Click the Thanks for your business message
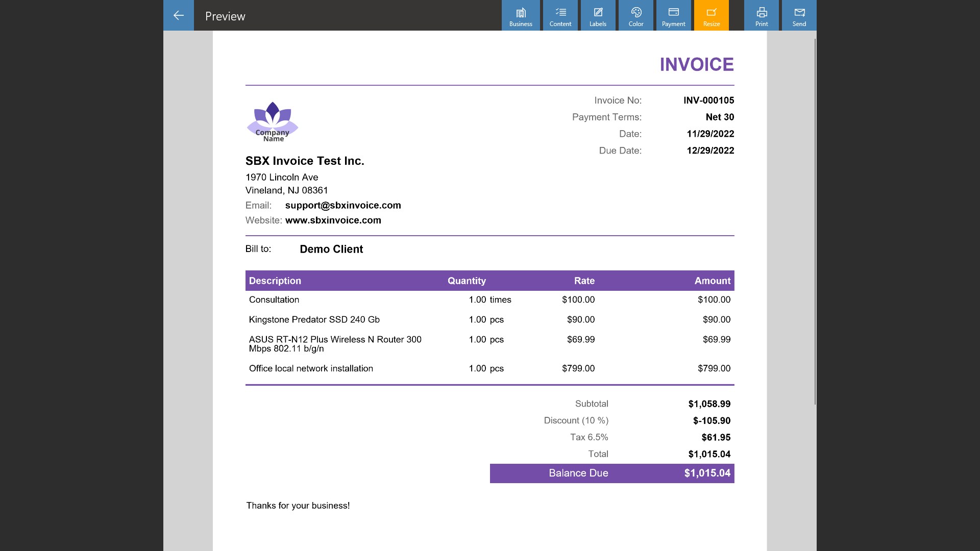 (x=298, y=505)
